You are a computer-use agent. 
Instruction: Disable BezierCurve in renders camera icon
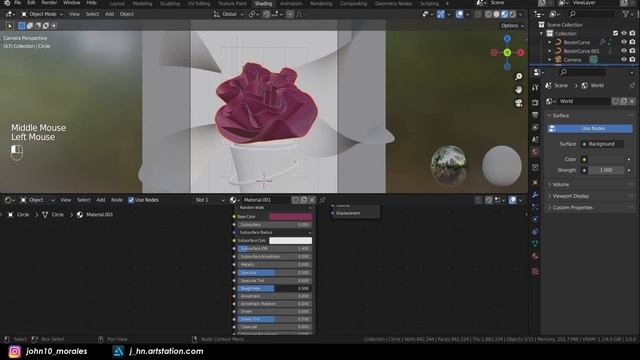point(632,42)
